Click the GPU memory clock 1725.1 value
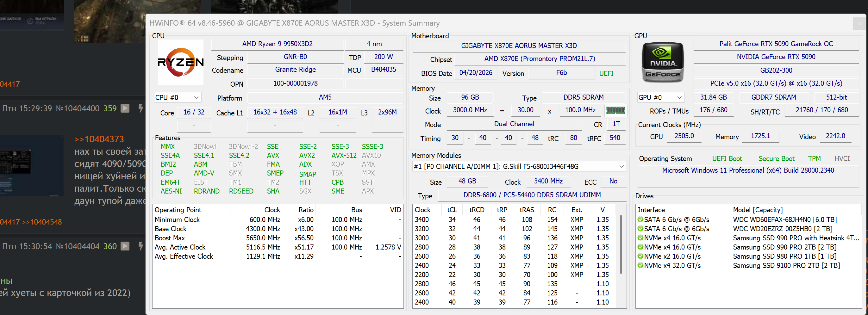This screenshot has height=315, width=868. click(760, 136)
